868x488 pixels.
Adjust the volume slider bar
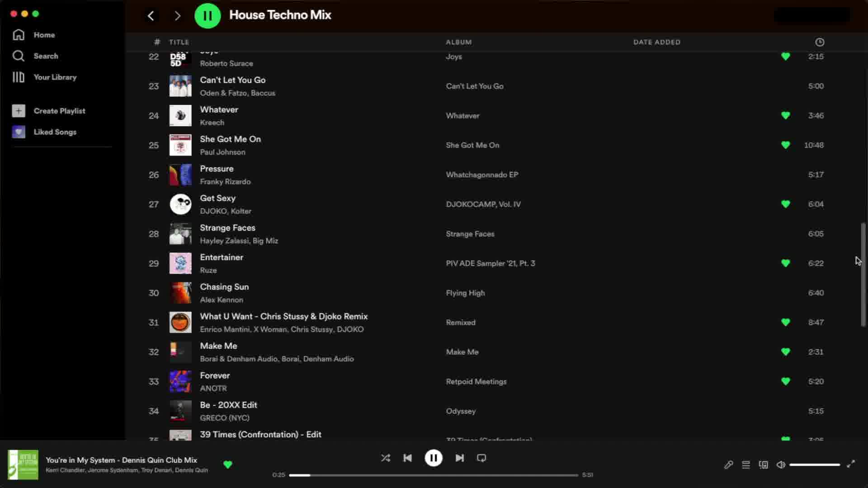tap(815, 465)
